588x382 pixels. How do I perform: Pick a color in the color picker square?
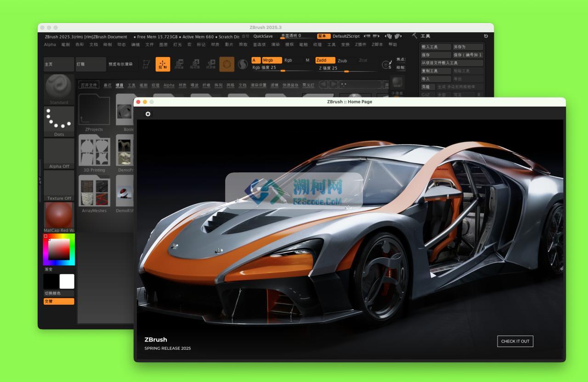(x=59, y=249)
